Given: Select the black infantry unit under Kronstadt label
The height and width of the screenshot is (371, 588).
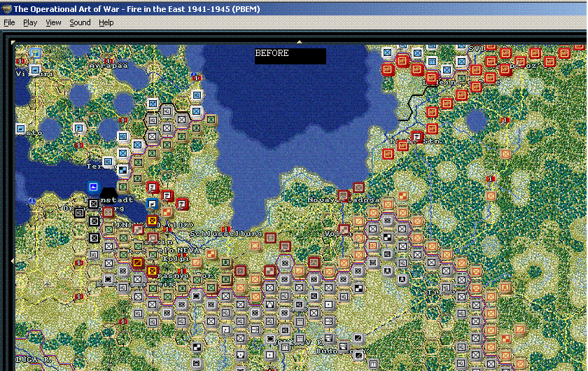Looking at the screenshot, I should pos(93,204).
